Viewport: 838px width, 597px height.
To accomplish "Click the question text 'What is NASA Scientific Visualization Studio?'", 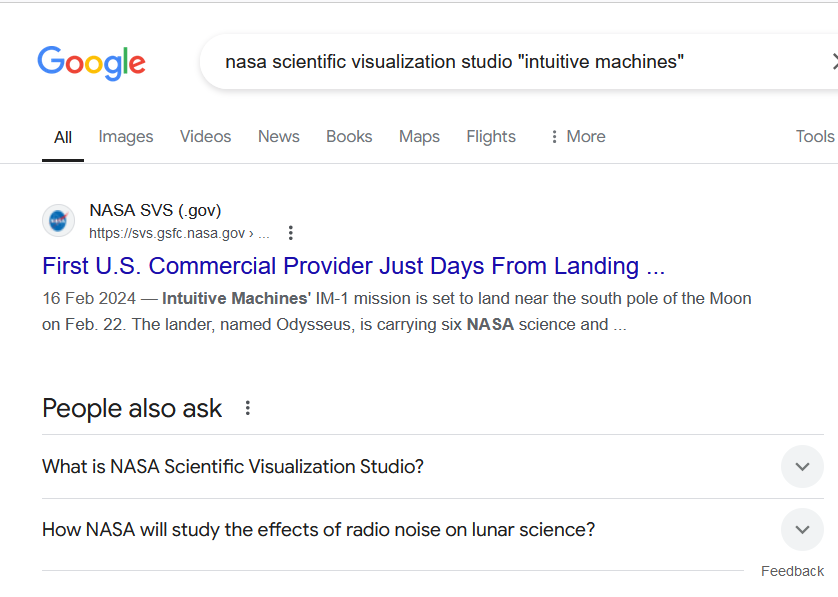I will coord(232,467).
